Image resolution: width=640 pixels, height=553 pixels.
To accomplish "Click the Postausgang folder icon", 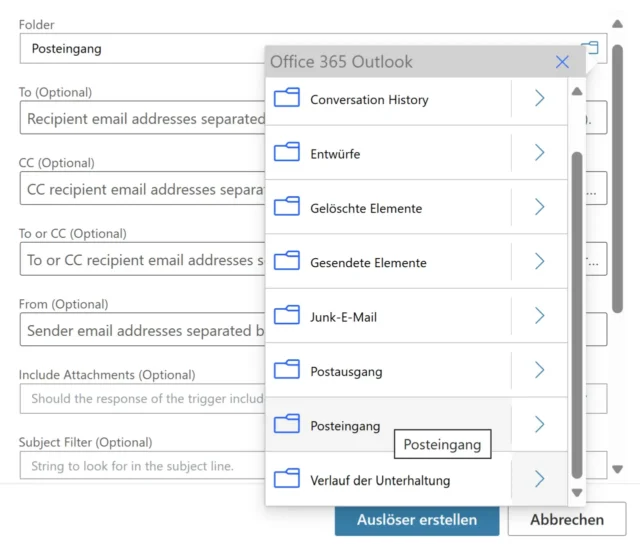I will pos(287,371).
